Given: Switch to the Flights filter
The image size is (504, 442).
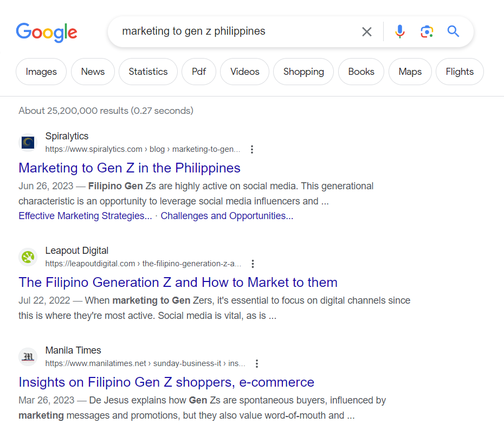Looking at the screenshot, I should [x=460, y=72].
